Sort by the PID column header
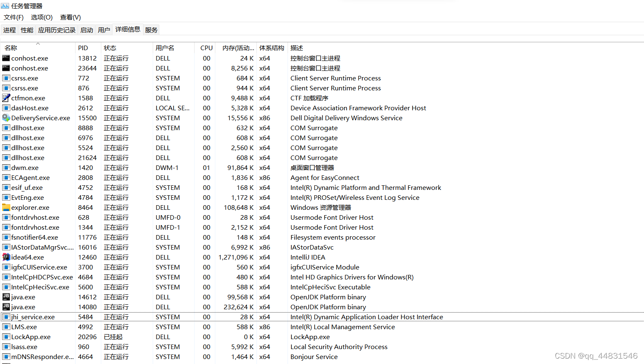644x364 pixels. (88, 48)
